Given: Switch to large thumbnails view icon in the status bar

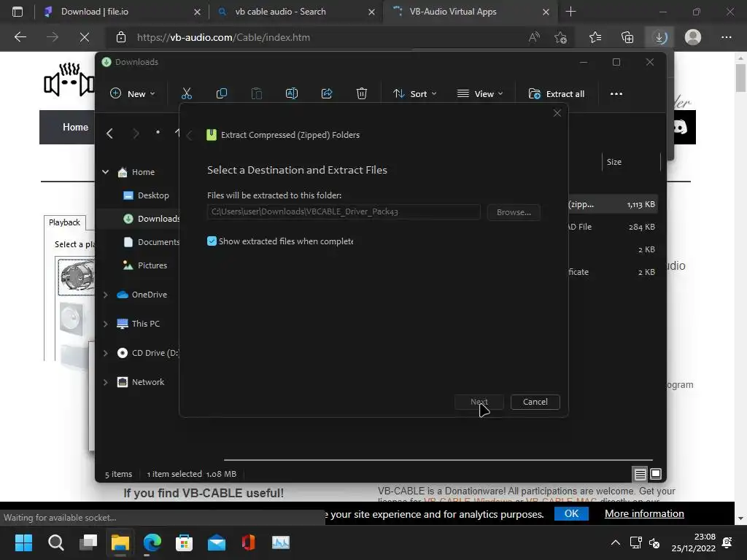Looking at the screenshot, I should point(656,474).
